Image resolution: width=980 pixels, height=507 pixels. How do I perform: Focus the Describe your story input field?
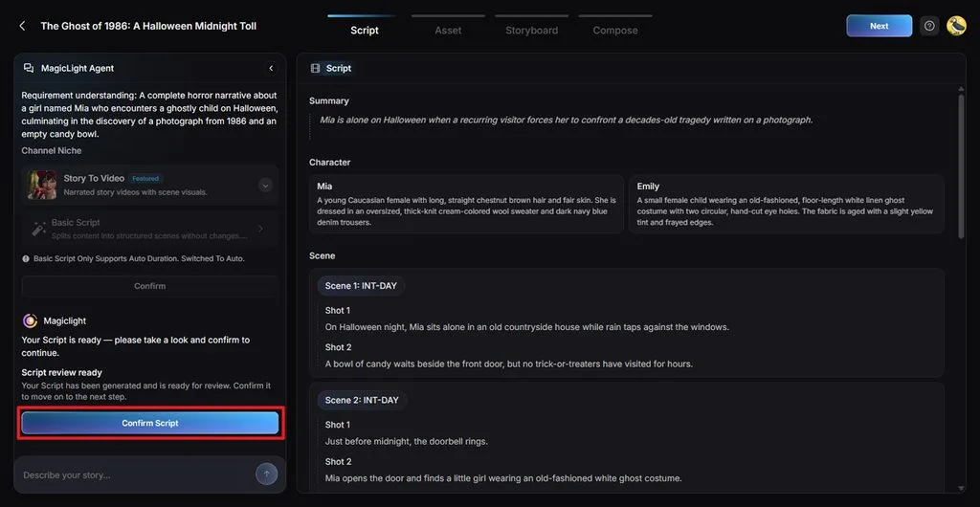click(136, 475)
